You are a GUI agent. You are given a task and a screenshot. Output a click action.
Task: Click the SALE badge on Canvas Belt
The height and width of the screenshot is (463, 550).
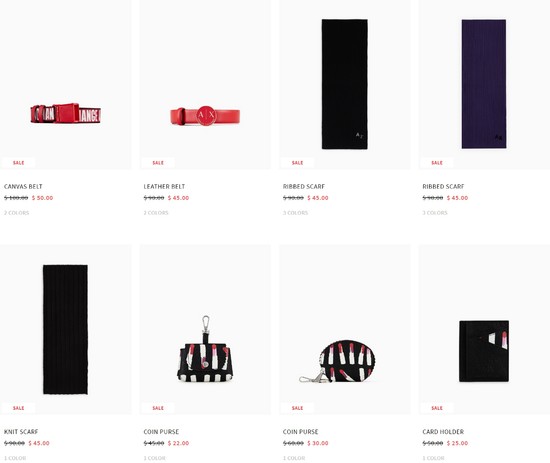(18, 163)
